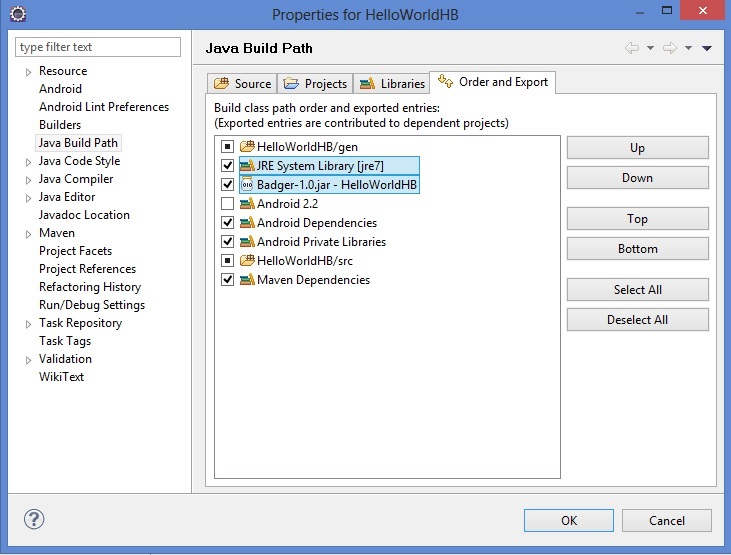Click the Maven Dependencies library icon
Image resolution: width=731 pixels, height=555 pixels.
(x=247, y=280)
